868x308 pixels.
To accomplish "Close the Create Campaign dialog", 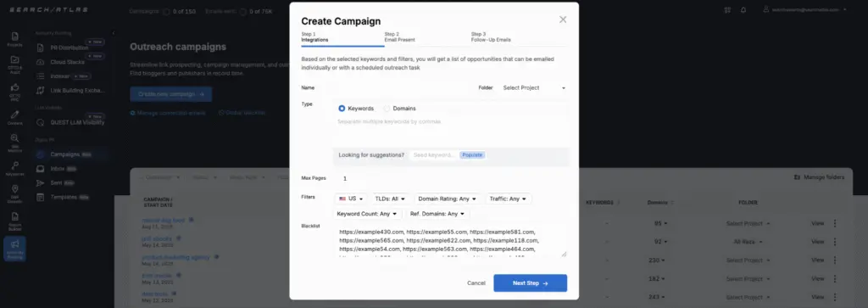I will (x=563, y=20).
